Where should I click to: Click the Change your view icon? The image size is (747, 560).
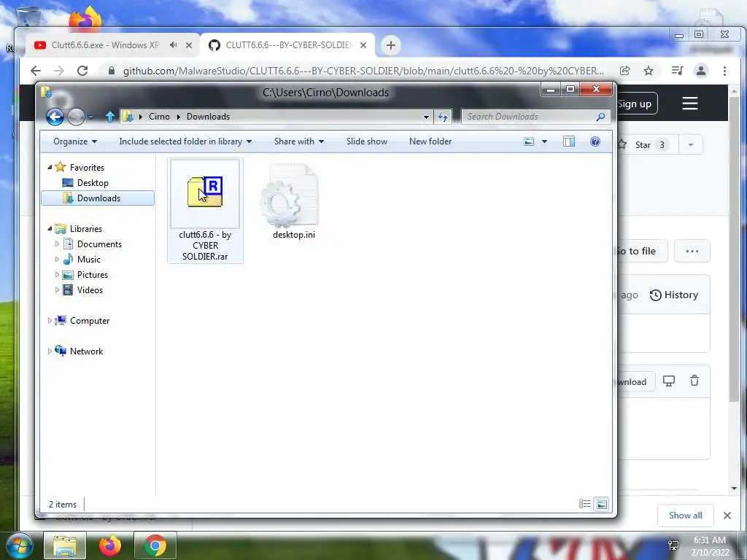click(x=529, y=141)
